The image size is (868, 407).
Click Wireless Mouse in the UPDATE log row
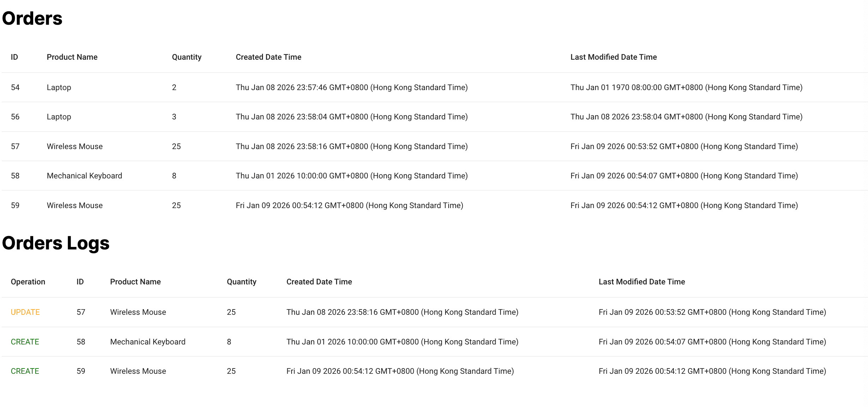138,312
